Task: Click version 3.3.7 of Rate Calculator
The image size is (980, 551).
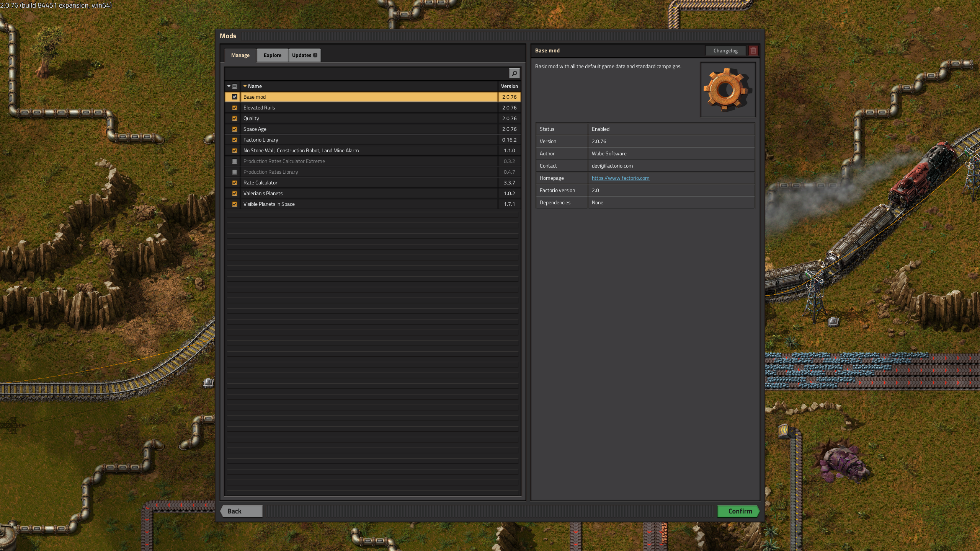Action: point(509,183)
